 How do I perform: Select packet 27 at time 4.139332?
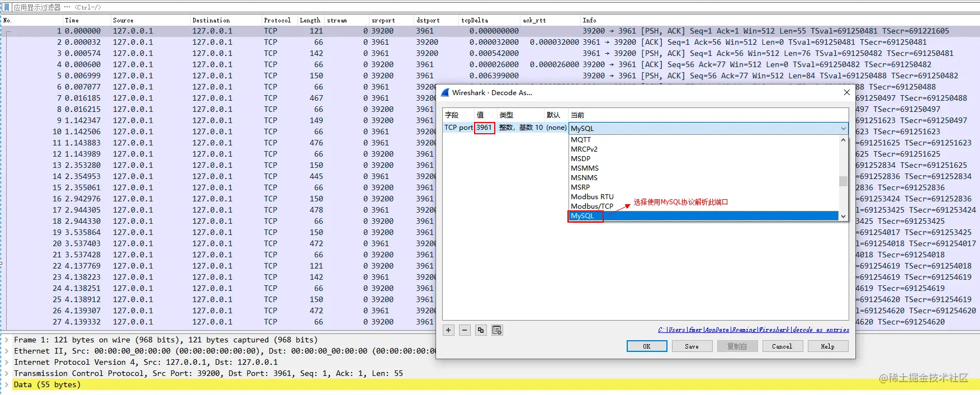click(x=218, y=322)
